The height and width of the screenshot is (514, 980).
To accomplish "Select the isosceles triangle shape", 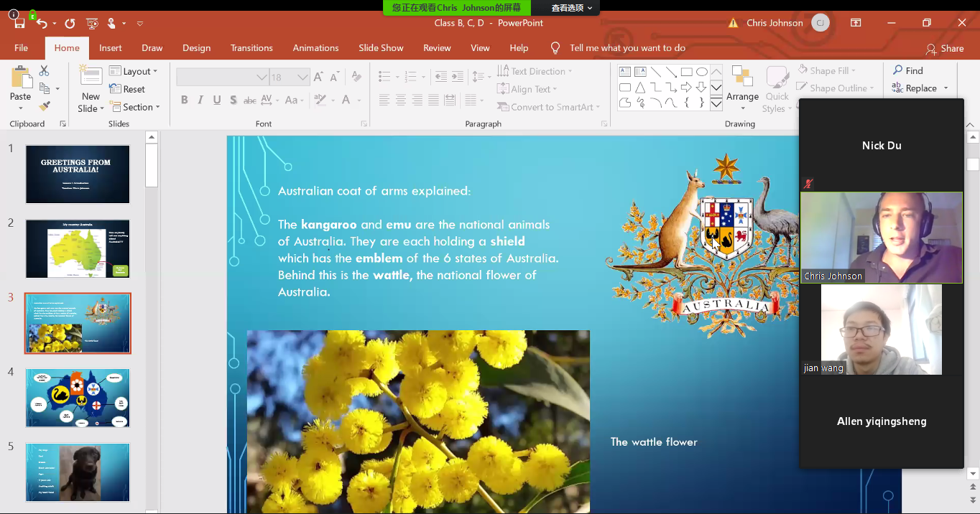I will click(639, 88).
